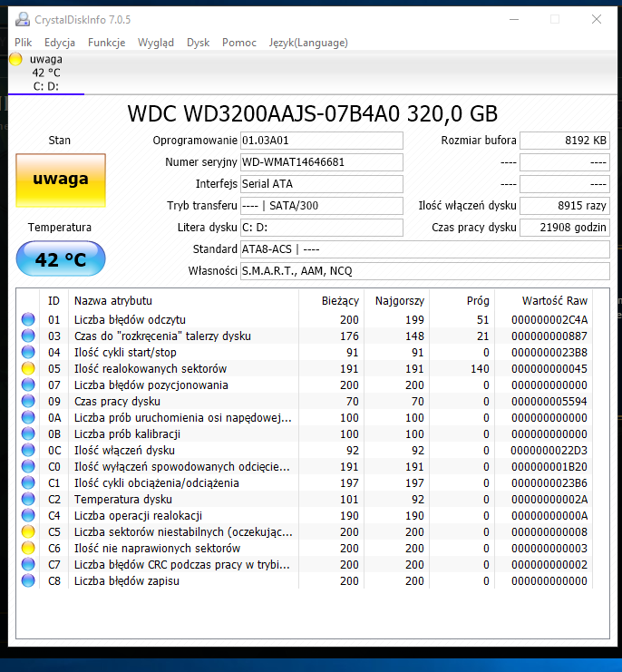
Task: Click the blue status icon for attribute 0B
Action: [28, 433]
